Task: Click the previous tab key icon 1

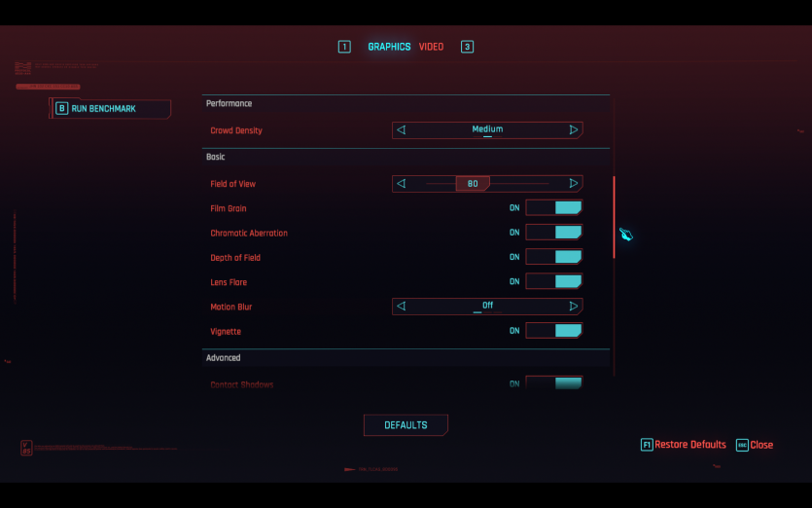Action: pos(344,47)
